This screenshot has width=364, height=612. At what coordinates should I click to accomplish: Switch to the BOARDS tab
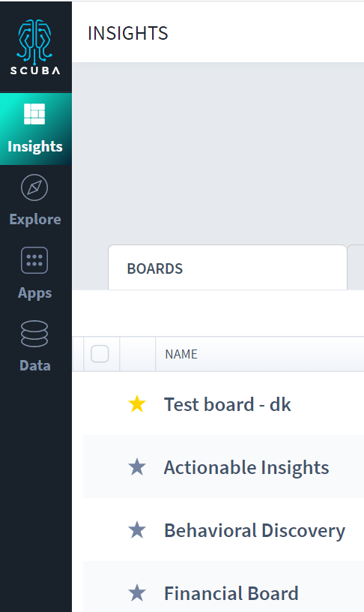tap(228, 268)
